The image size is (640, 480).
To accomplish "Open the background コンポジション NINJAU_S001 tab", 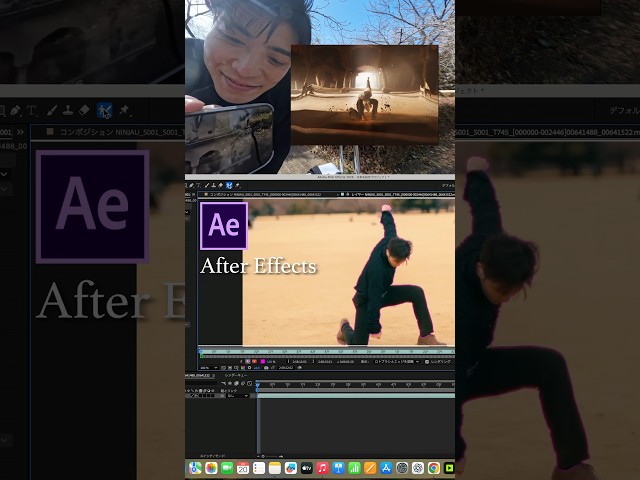I will coord(116,132).
